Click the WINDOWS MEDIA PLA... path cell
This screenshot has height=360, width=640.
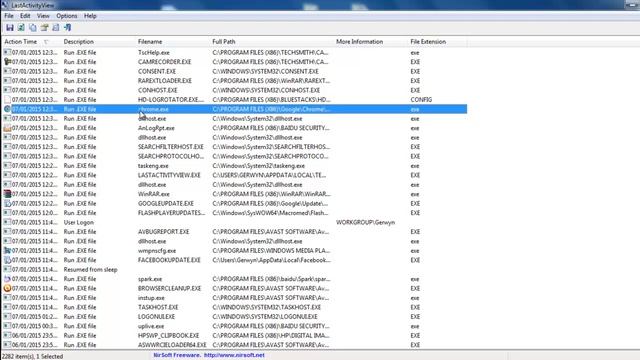pos(271,251)
